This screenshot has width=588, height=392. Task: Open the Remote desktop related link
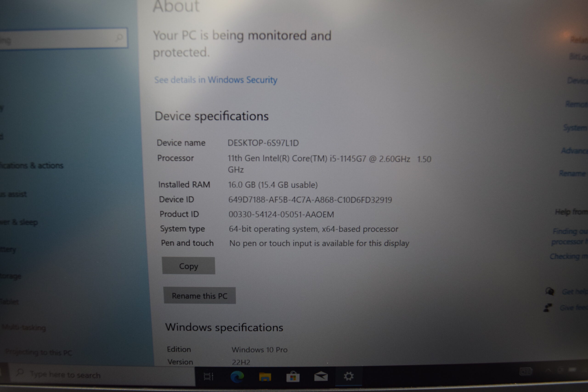pyautogui.click(x=577, y=104)
